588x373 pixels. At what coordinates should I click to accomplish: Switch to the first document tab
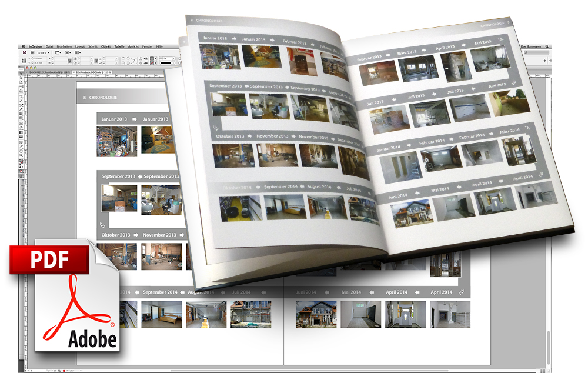(x=48, y=72)
